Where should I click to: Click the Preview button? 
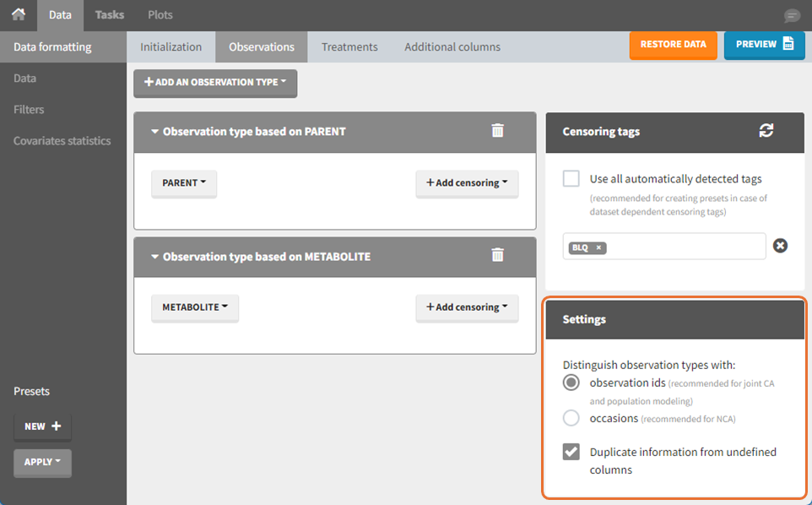click(764, 45)
